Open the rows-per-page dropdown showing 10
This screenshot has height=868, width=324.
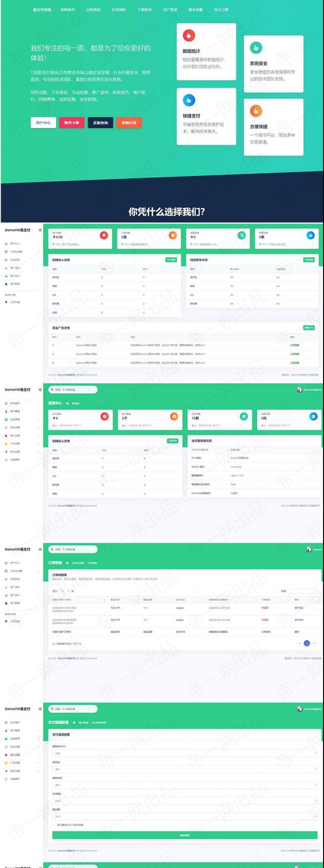click(64, 591)
